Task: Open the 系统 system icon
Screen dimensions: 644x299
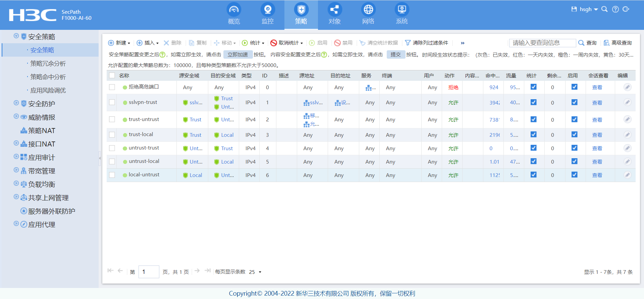Action: pyautogui.click(x=401, y=10)
